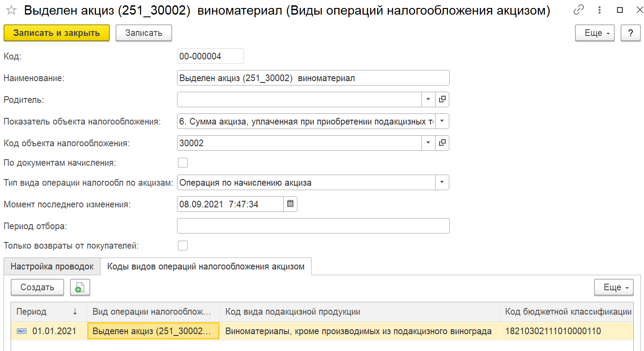Switch to Настройка проводок tab
This screenshot has height=351, width=644.
(x=52, y=266)
